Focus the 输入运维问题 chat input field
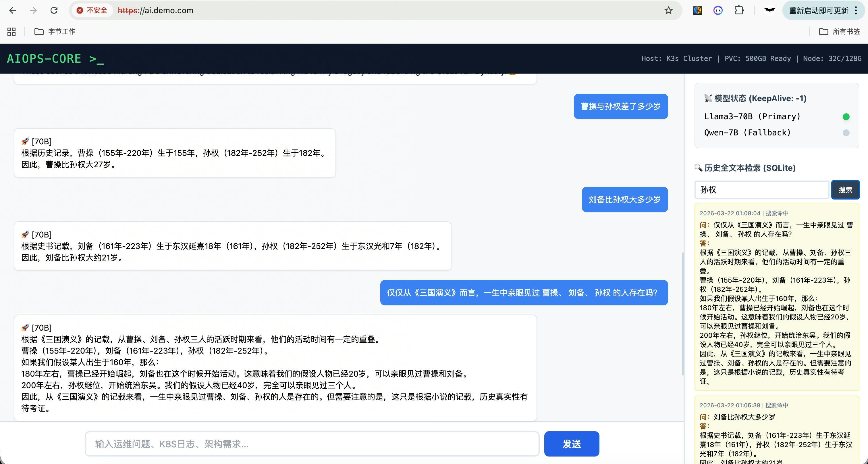 click(312, 444)
